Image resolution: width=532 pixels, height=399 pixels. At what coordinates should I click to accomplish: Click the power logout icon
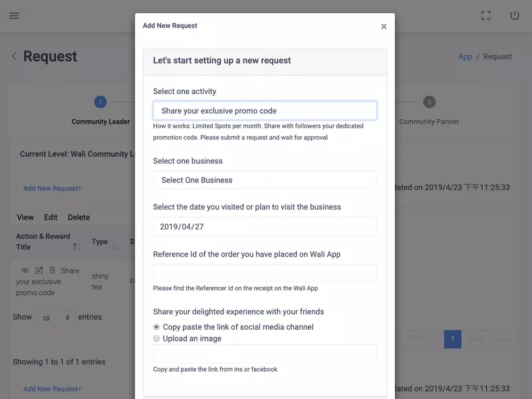514,15
